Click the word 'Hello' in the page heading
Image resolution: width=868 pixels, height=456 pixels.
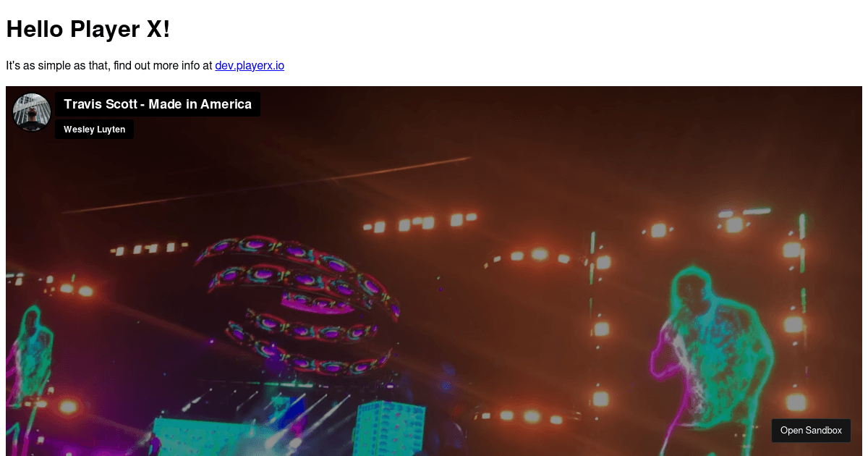click(35, 29)
